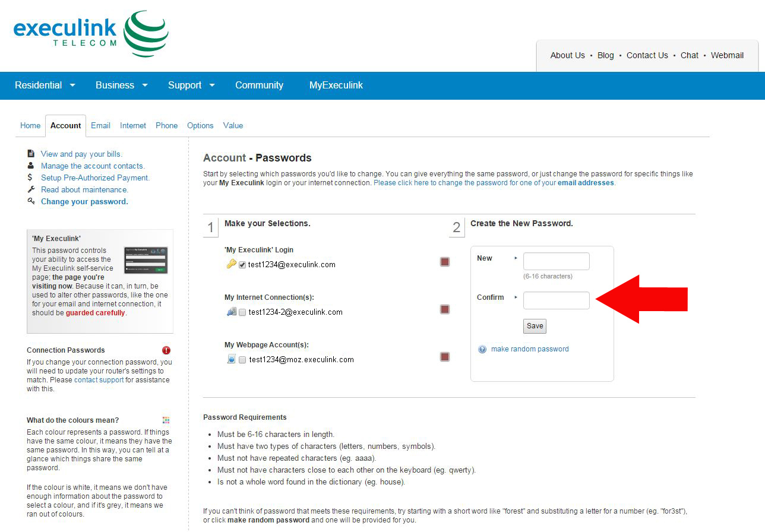Click the My Execulink login screenshot thumbnail
The width and height of the screenshot is (765, 532).
click(x=146, y=260)
